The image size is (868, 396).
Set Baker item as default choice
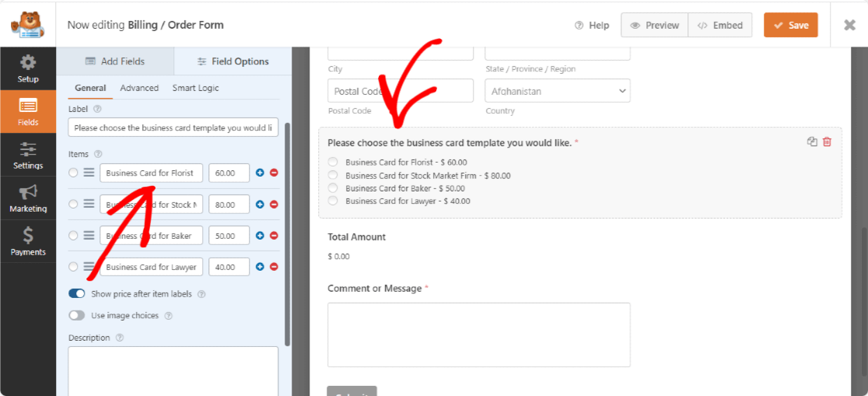73,236
